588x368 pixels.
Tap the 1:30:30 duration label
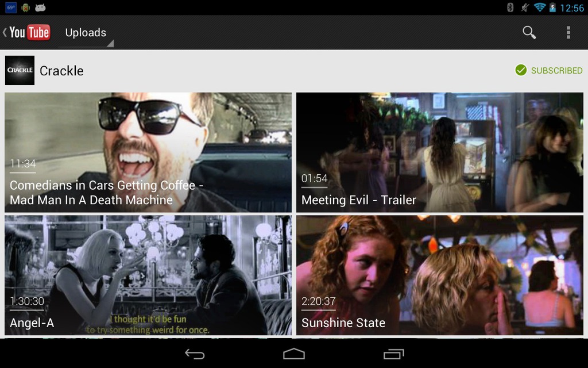point(27,301)
